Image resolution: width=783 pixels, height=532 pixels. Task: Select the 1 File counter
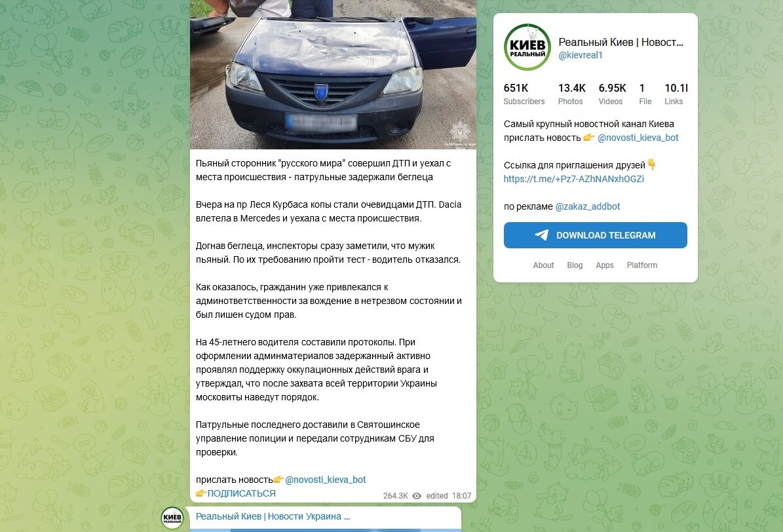pos(645,94)
